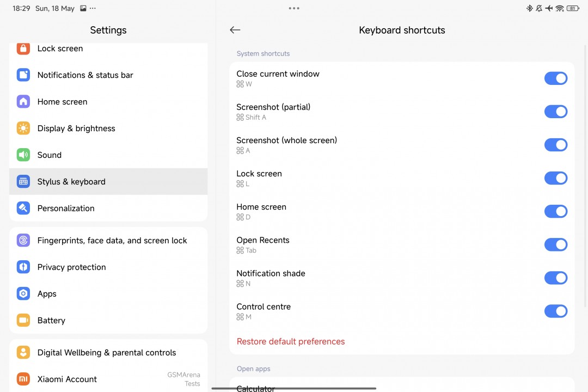Switch off the Control centre shortcut
This screenshot has width=588, height=392.
click(555, 311)
